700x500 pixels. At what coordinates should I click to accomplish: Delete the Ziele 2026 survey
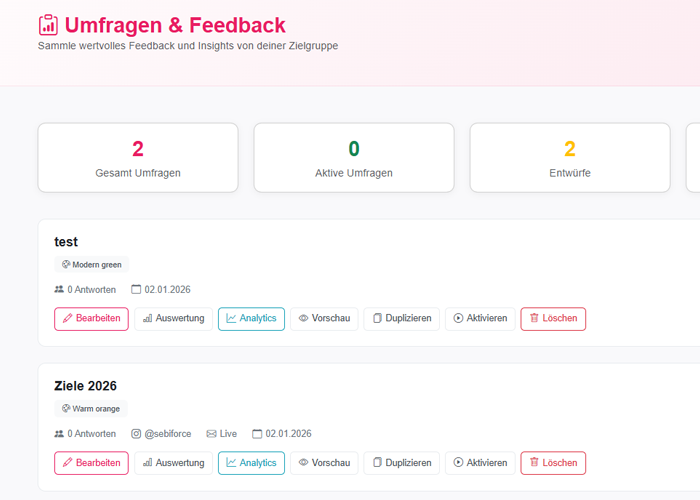[x=553, y=463]
